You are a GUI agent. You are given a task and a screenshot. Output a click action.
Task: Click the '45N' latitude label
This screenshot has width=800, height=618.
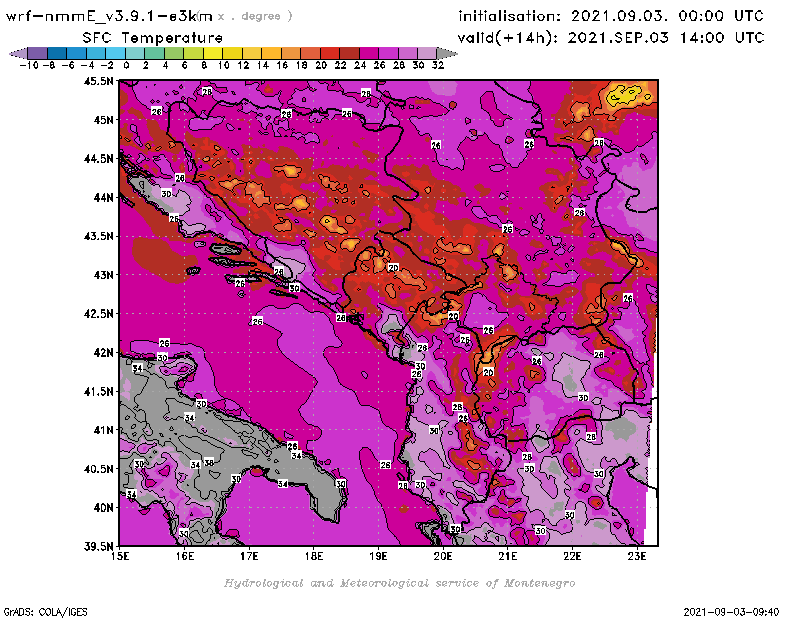103,119
